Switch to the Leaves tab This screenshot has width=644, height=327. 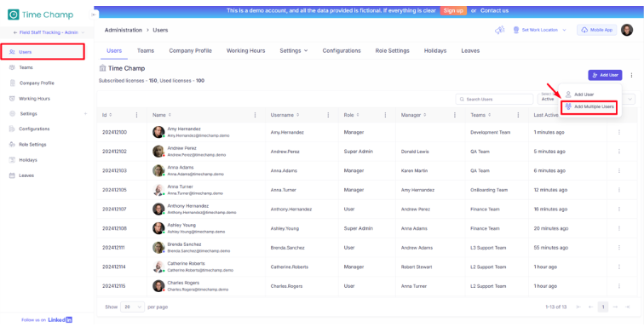coord(470,50)
